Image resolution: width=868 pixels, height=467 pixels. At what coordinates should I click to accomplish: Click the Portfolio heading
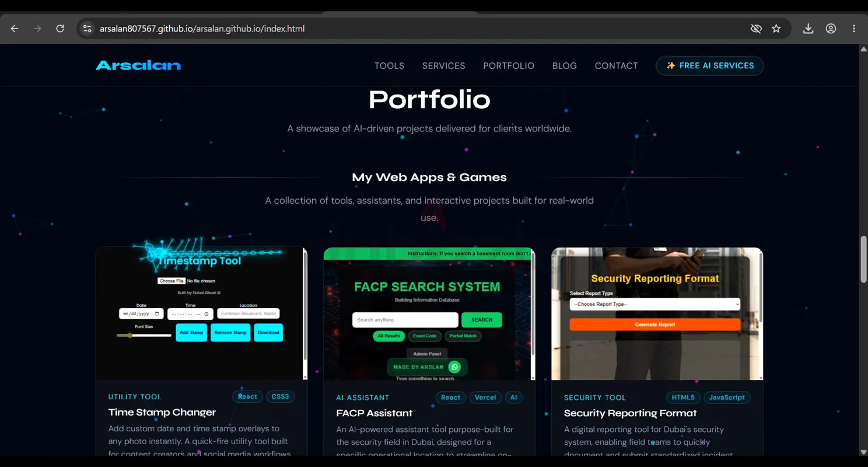pos(429,99)
